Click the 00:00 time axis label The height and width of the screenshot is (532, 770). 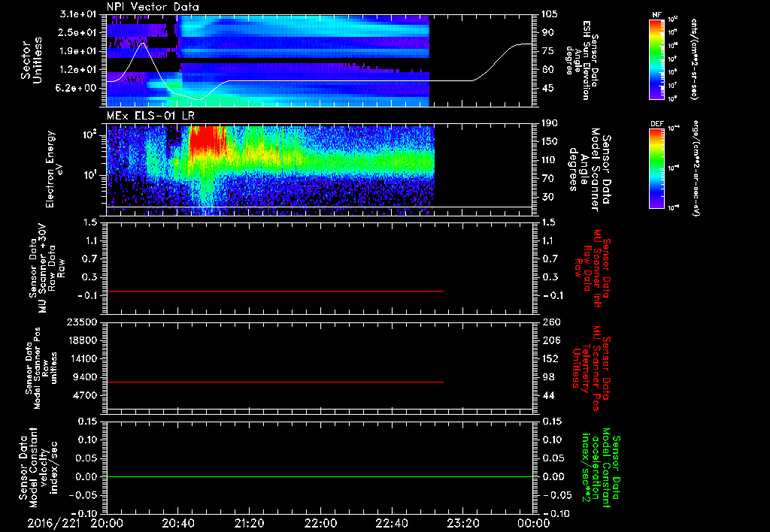coord(534,523)
